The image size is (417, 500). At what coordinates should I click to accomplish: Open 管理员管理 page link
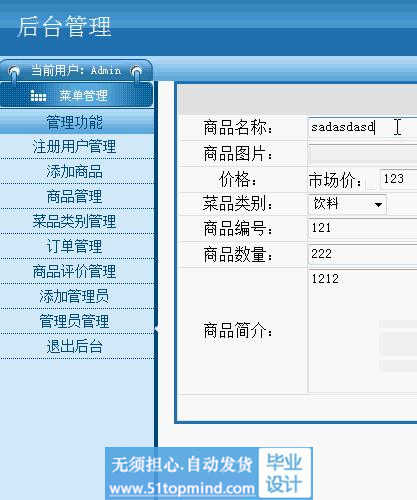pos(74,321)
